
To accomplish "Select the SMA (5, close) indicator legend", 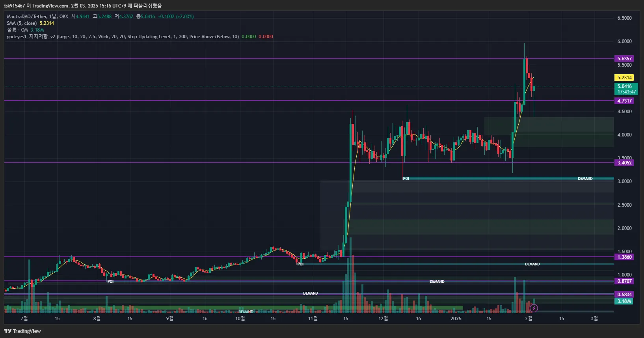I will point(22,23).
